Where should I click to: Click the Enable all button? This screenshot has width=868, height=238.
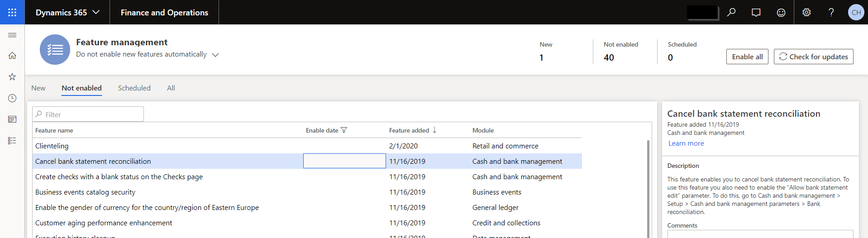747,57
